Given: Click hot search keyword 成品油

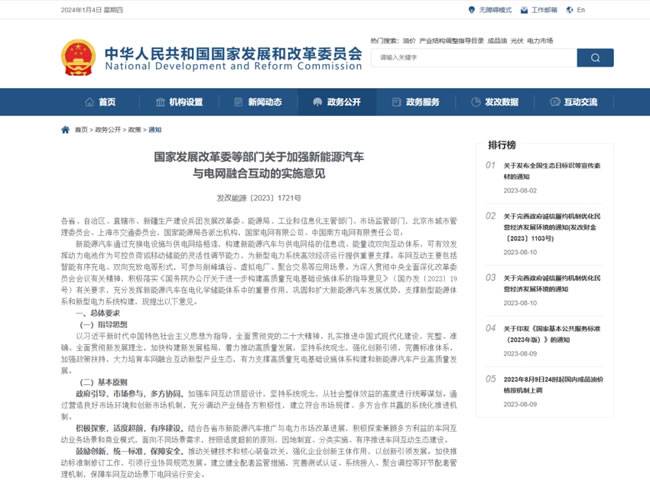Looking at the screenshot, I should coord(496,41).
